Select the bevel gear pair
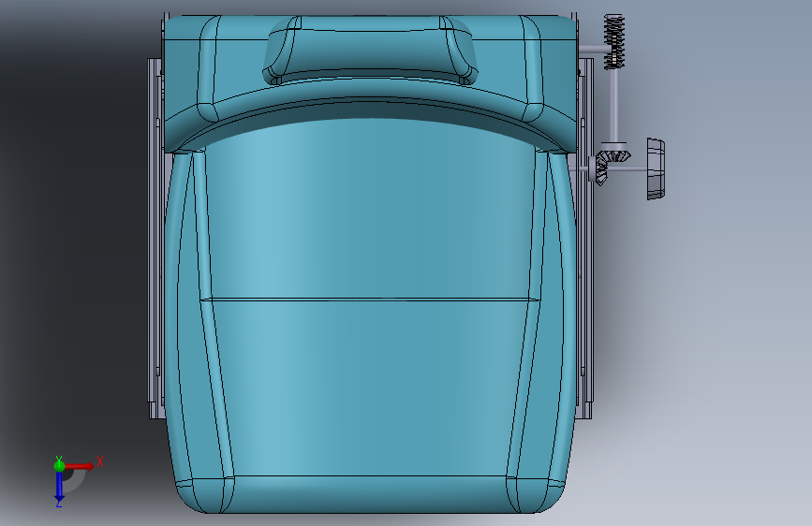 (x=609, y=166)
